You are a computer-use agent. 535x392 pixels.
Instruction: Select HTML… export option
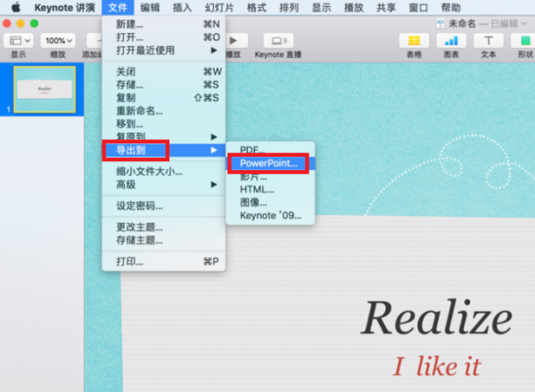pos(257,190)
